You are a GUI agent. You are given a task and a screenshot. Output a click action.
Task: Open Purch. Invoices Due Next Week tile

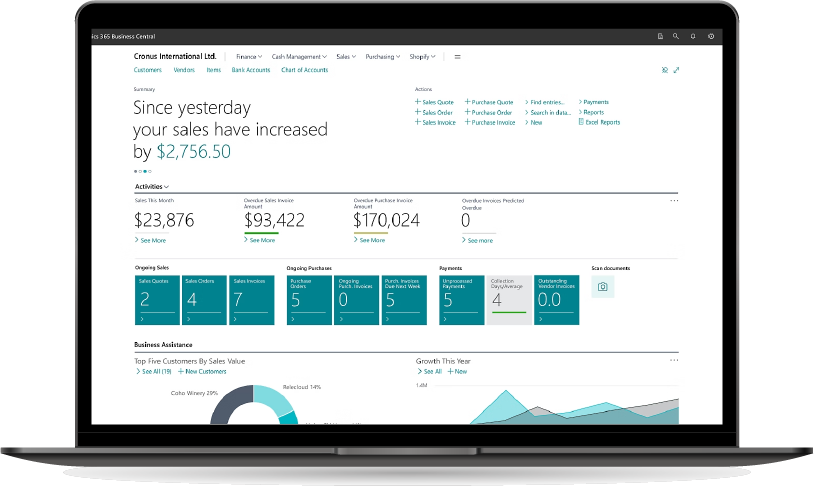[x=404, y=300]
